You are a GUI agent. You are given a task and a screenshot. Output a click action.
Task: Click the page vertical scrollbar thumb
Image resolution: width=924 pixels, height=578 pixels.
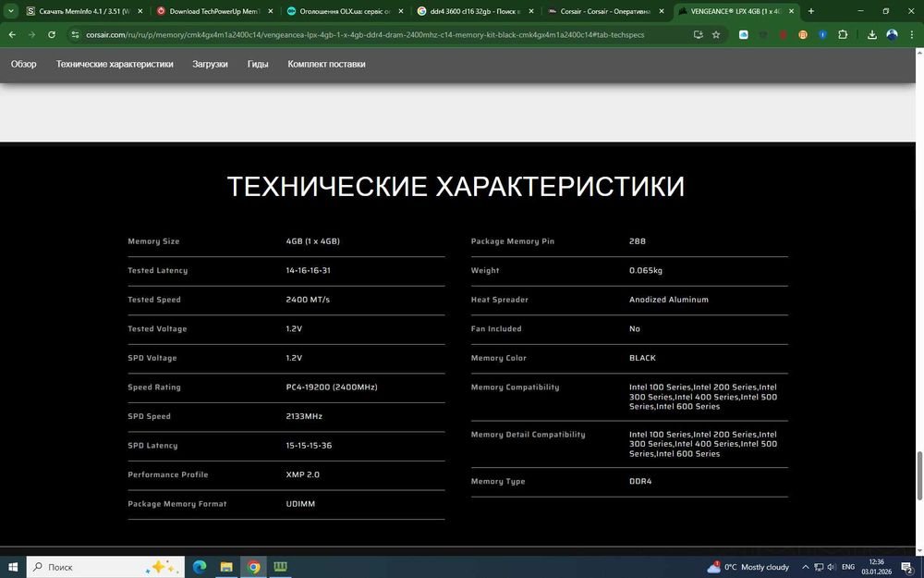(x=919, y=475)
